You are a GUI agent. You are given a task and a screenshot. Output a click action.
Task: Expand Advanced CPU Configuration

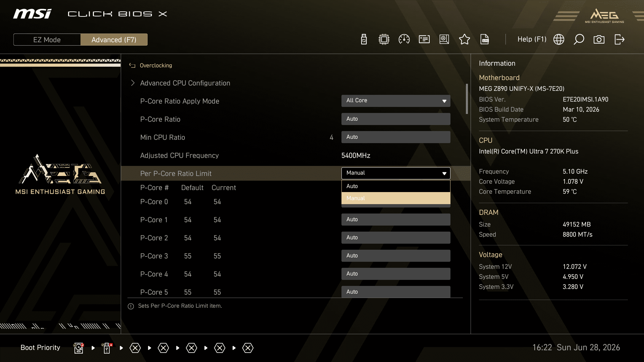tap(185, 83)
